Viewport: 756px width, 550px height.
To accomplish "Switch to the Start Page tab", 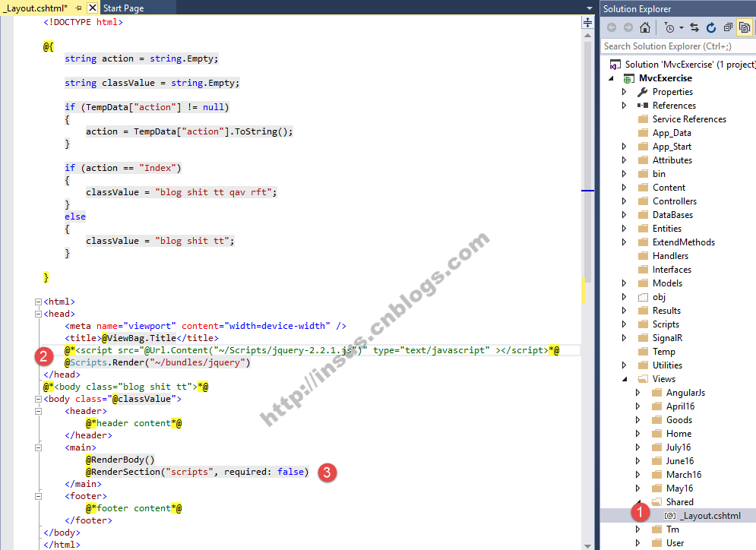I will 123,8.
